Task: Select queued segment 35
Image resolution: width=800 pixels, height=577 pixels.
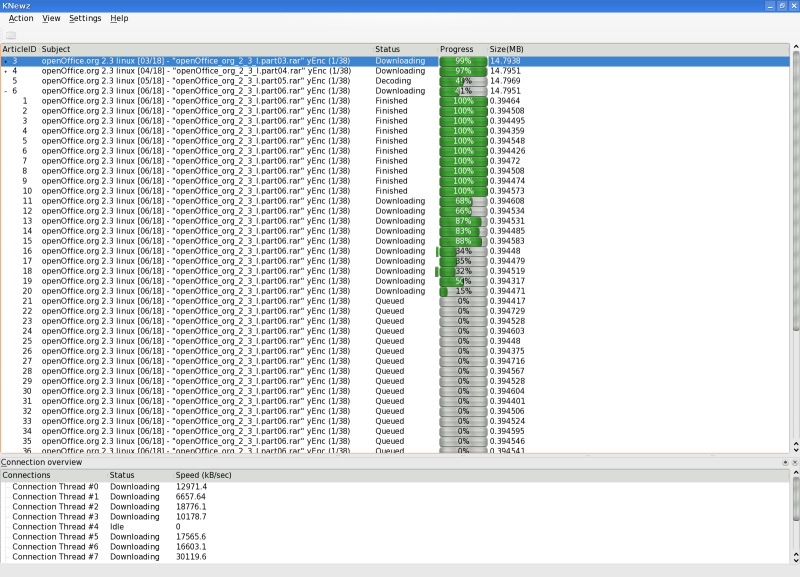Action: [395, 441]
